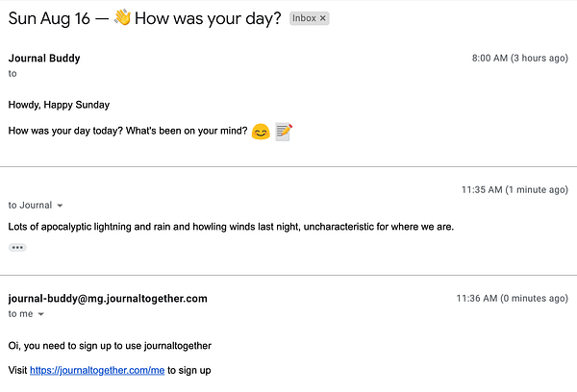This screenshot has width=577, height=392.
Task: Click the 11:35 AM timestamp
Action: (x=514, y=189)
